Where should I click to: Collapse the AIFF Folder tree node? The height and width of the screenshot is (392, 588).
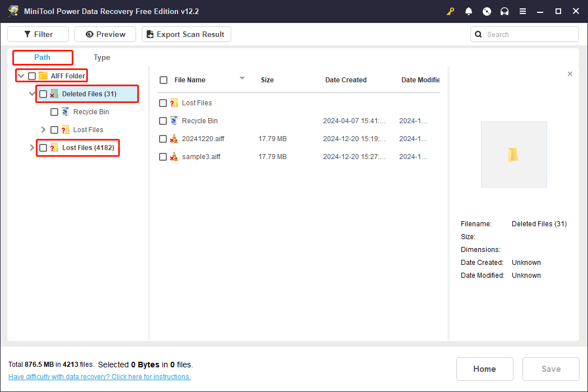coord(21,76)
